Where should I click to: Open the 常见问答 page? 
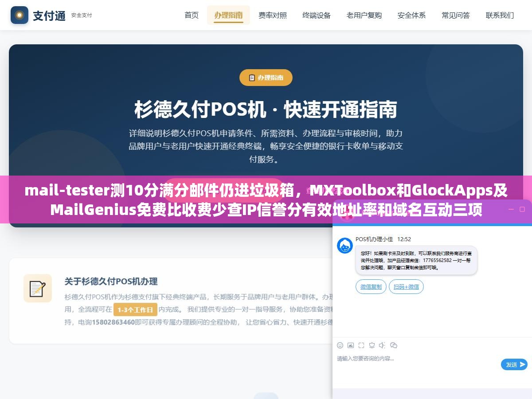point(456,15)
